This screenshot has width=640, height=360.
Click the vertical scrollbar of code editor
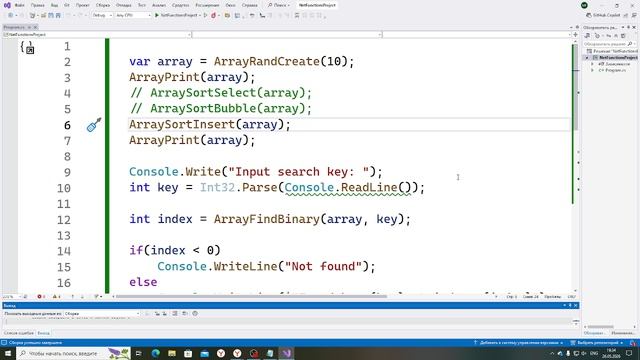tap(576, 86)
